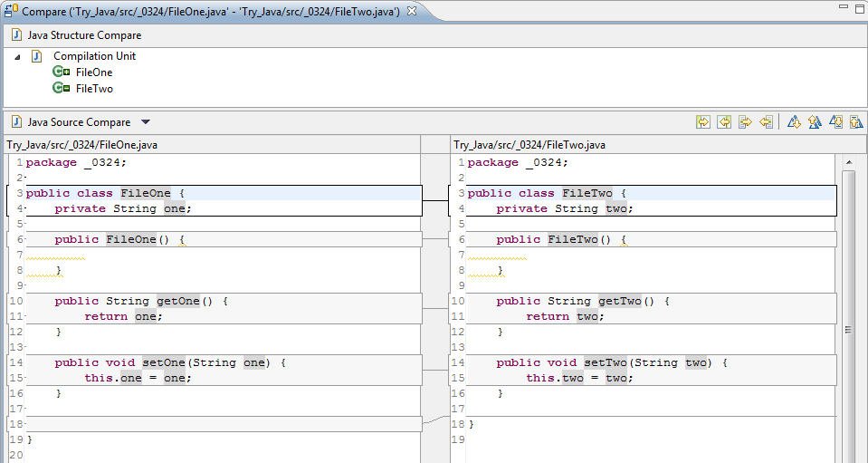Click the FileTwo.java path header on right
This screenshot has height=463, width=868.
pyautogui.click(x=529, y=145)
